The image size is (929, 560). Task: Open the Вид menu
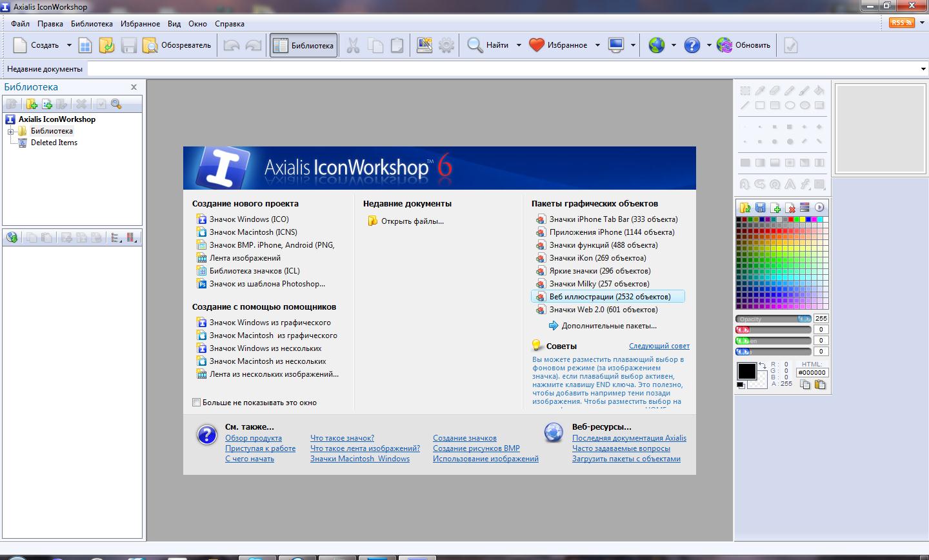click(x=174, y=24)
